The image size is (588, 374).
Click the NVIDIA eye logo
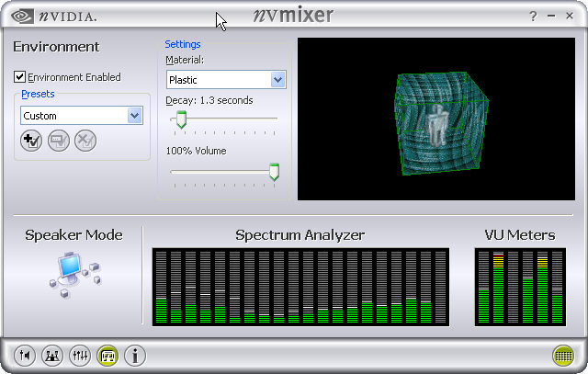click(22, 17)
